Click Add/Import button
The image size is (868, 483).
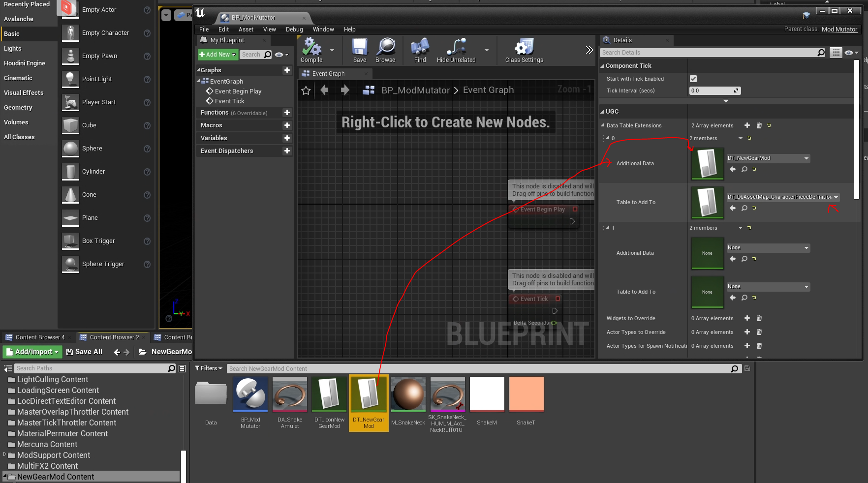pyautogui.click(x=32, y=352)
